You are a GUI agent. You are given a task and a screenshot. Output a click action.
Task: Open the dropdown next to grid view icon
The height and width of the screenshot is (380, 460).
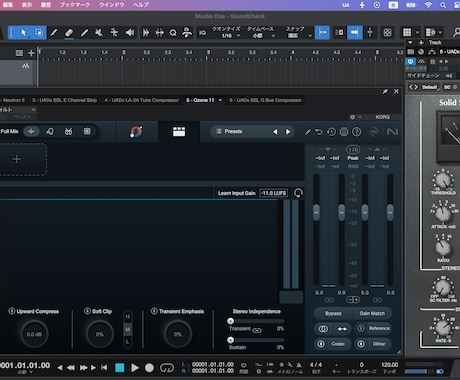click(417, 33)
